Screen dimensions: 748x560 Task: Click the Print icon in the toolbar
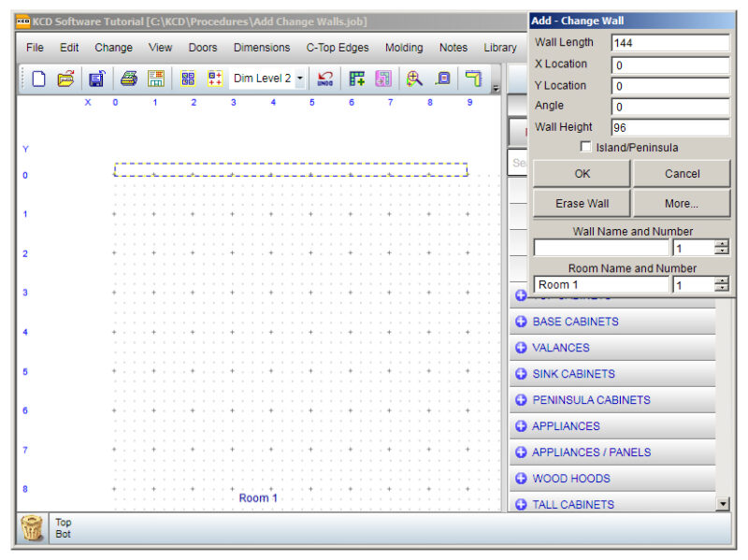(129, 79)
